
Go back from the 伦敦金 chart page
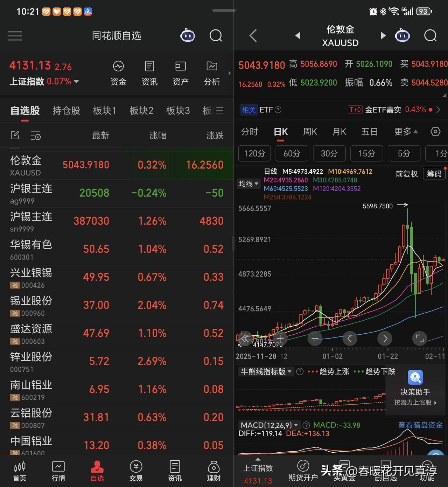tap(253, 36)
